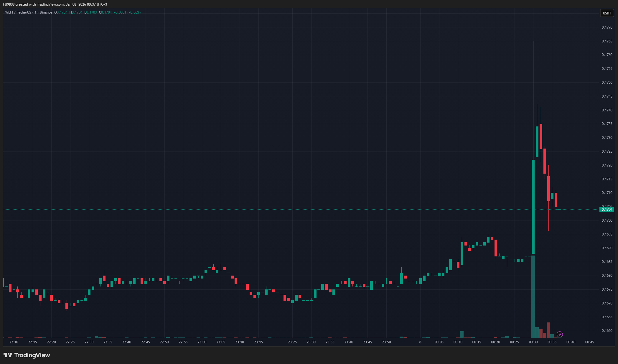Click the 00:45 time axis label

(589, 342)
